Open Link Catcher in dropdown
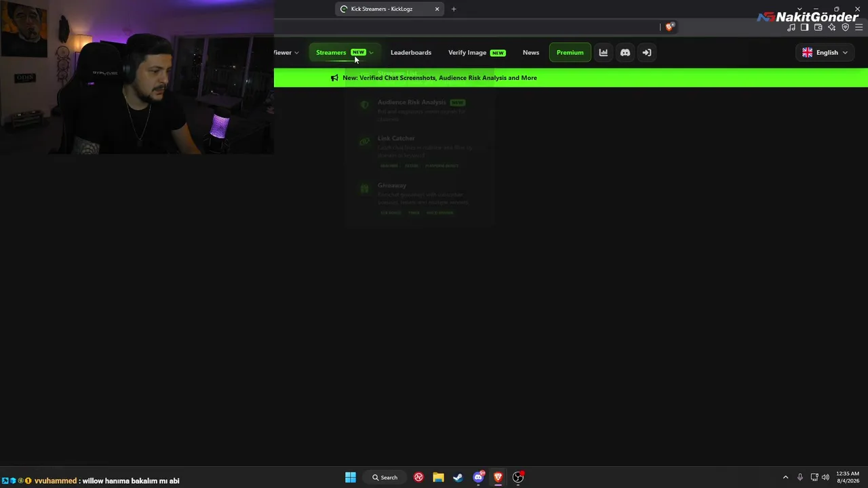868x488 pixels. 421,151
